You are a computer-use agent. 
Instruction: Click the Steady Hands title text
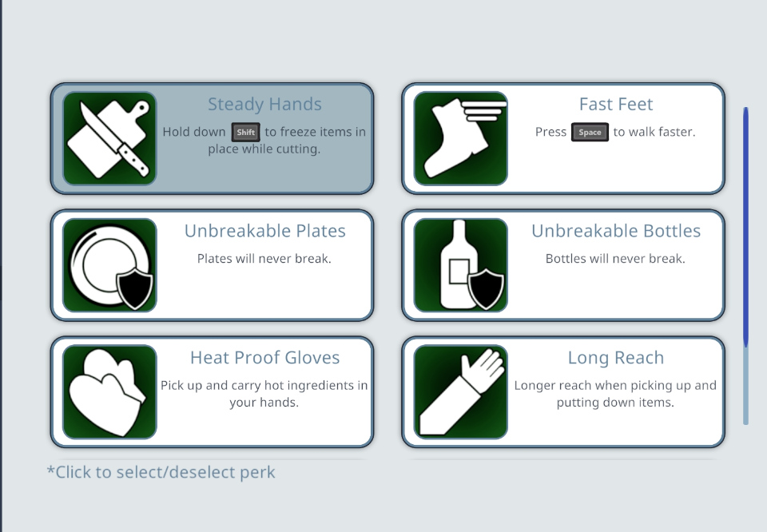tap(264, 104)
